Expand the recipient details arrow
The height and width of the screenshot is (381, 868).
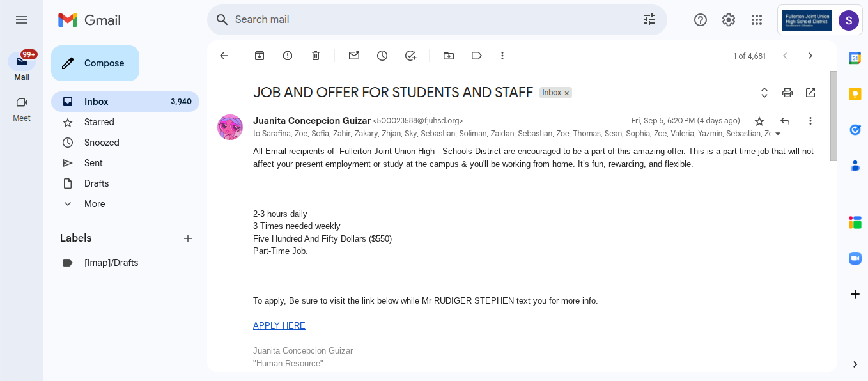[778, 134]
